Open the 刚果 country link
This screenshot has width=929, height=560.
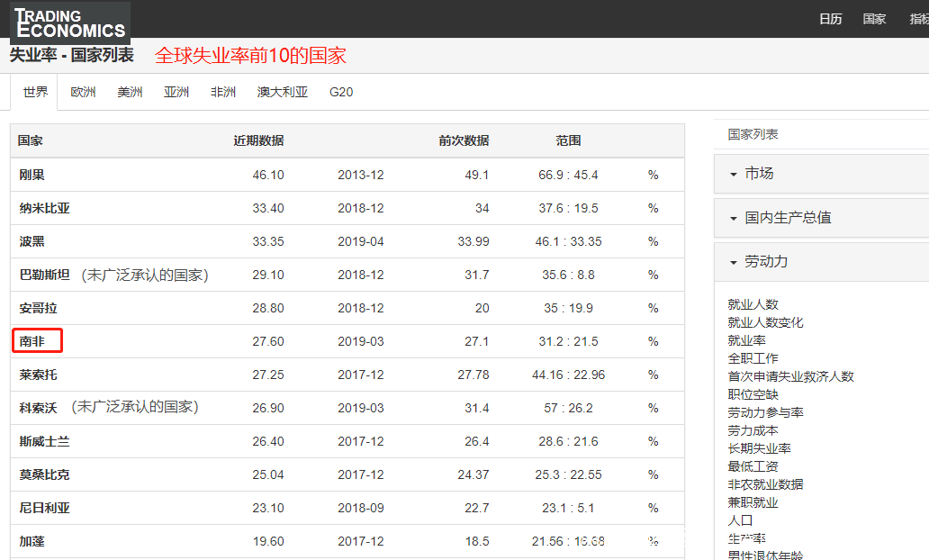pos(32,175)
